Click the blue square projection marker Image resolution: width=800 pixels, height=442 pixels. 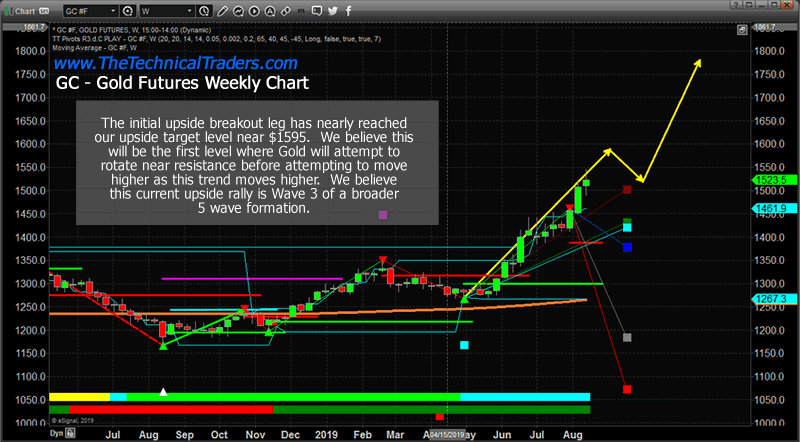tap(627, 247)
